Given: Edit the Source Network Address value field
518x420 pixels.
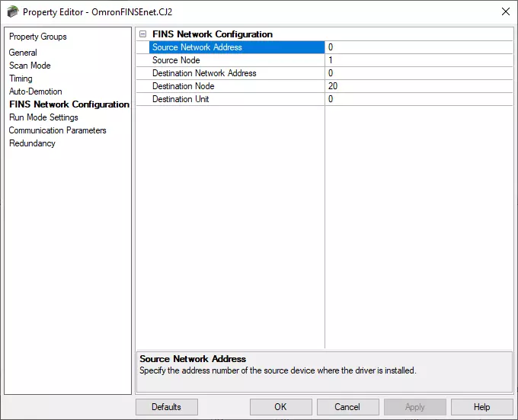Looking at the screenshot, I should pos(418,47).
